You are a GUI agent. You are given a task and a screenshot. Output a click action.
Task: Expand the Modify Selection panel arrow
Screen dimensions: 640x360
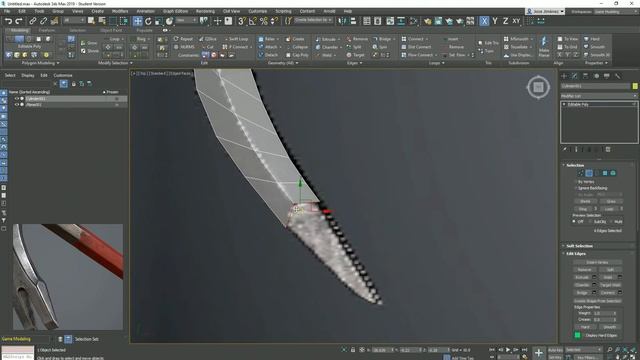click(x=131, y=63)
